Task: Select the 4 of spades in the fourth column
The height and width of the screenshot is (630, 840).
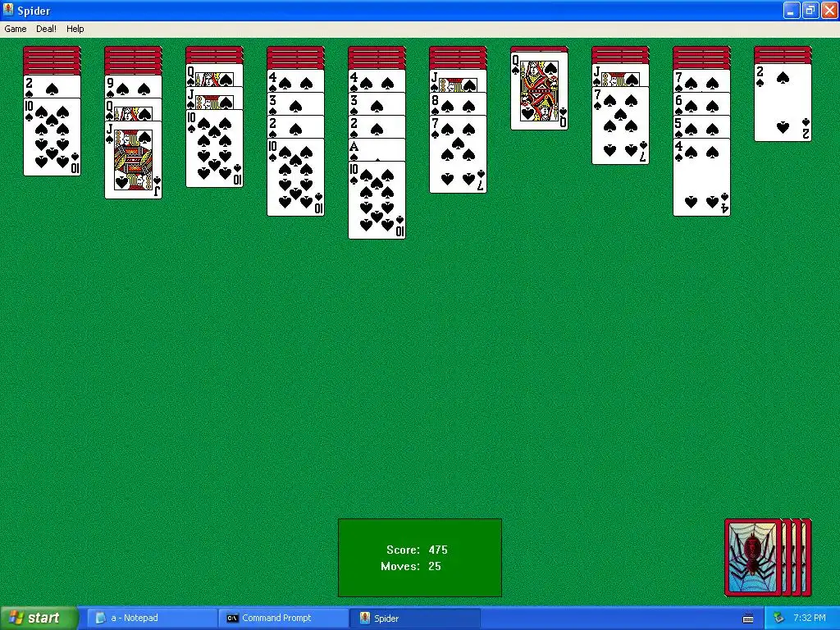Action: coord(295,81)
